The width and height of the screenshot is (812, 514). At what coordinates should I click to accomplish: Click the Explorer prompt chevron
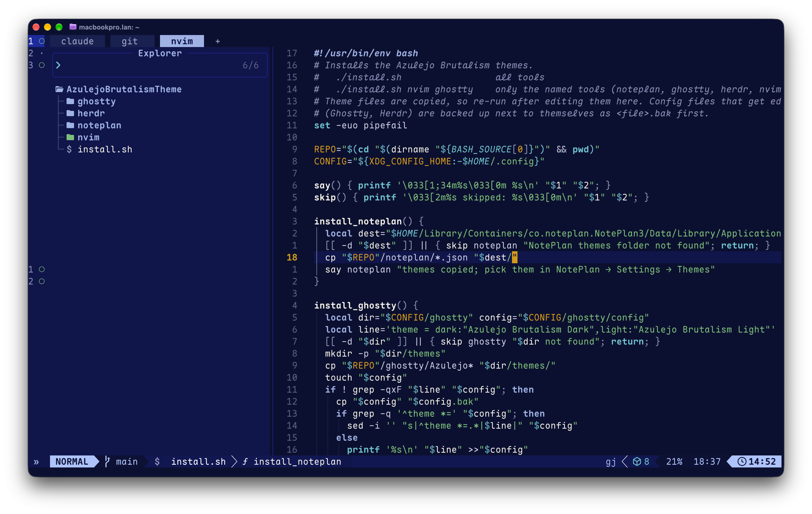(x=58, y=65)
